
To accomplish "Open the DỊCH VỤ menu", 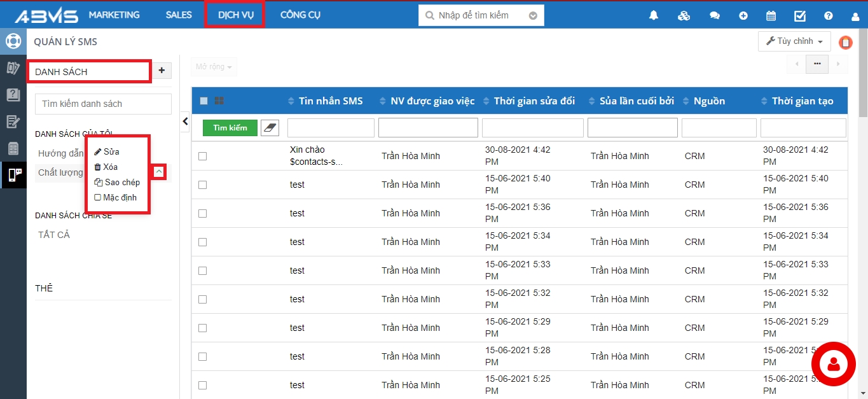I will click(x=235, y=15).
